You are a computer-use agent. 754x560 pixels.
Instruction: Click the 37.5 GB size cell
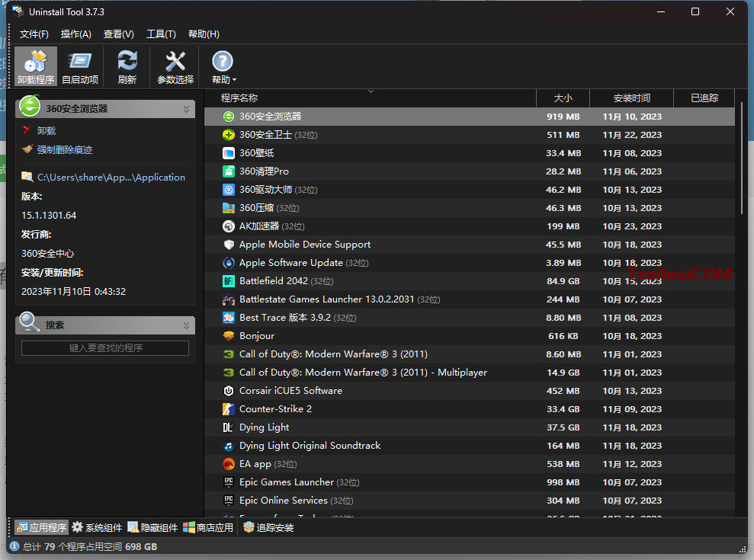563,427
